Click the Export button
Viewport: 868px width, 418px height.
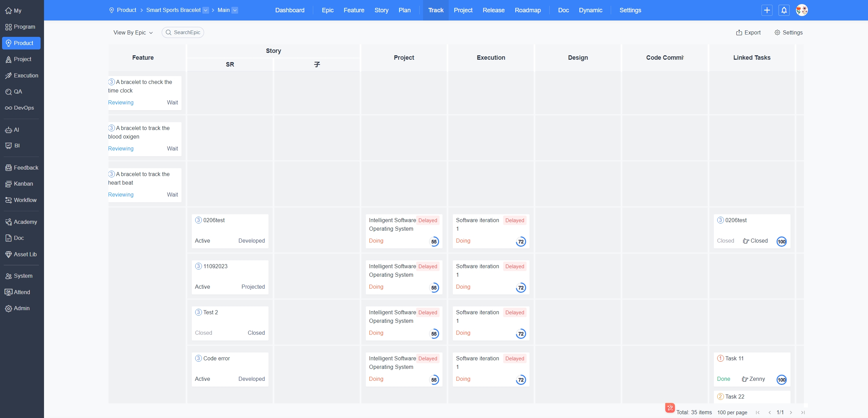(x=748, y=33)
